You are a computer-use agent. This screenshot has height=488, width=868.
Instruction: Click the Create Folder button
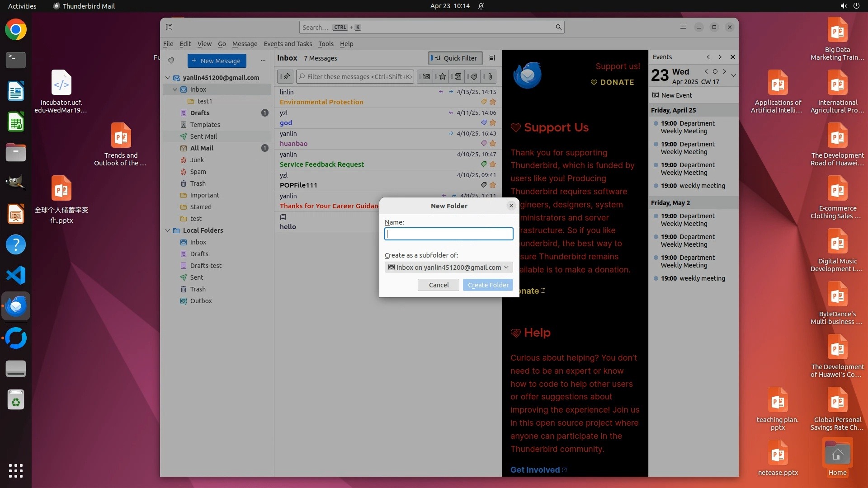tap(488, 285)
